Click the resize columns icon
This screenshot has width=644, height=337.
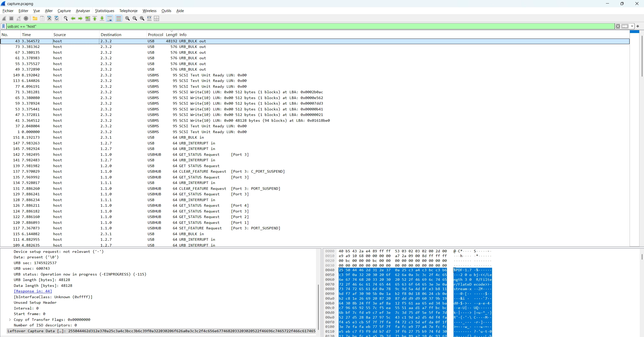(149, 18)
